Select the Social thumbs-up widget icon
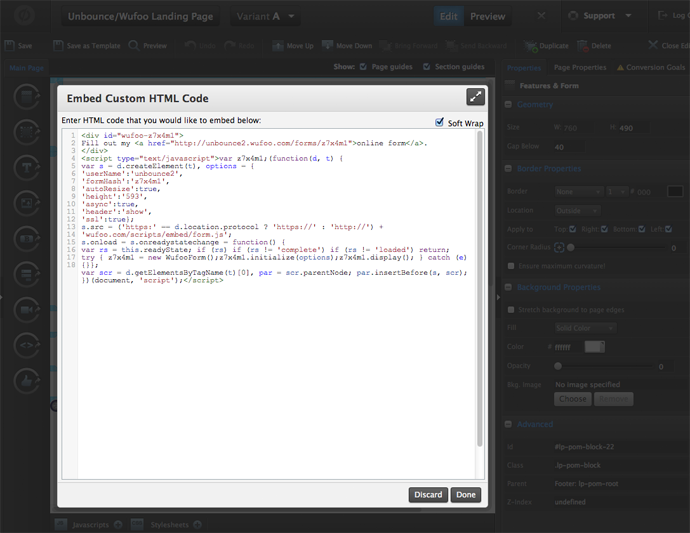Image resolution: width=690 pixels, height=533 pixels. click(26, 381)
